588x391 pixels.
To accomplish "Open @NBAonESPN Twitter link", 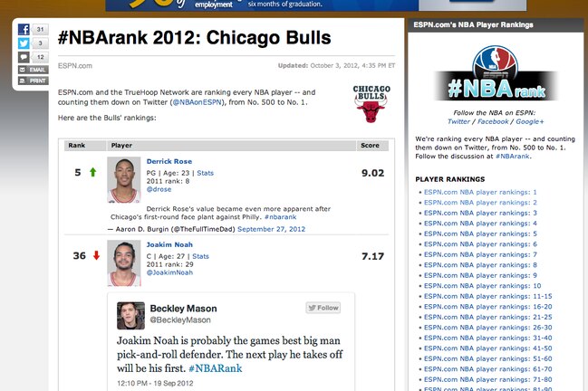I will (x=198, y=102).
